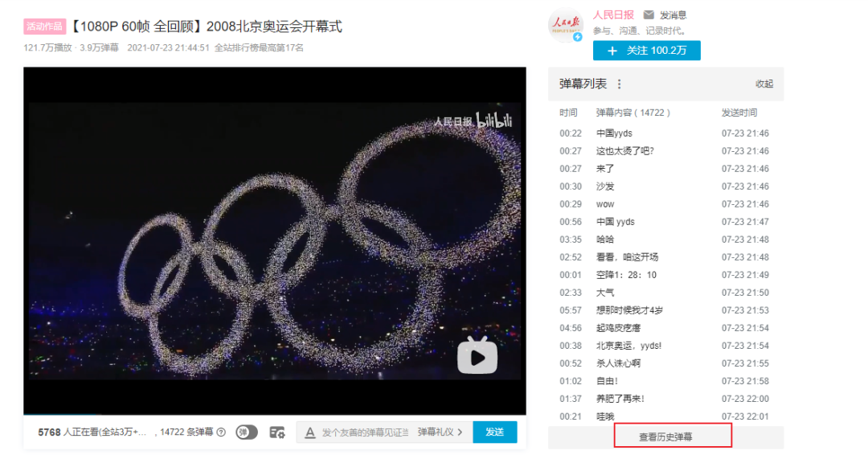Open the 弹幕礼仪 etiquette link

point(440,432)
